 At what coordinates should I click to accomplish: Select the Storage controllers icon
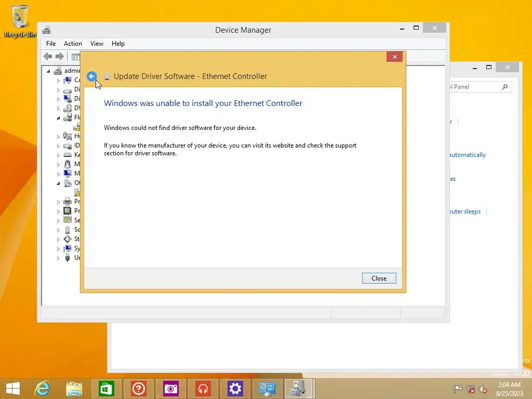(x=68, y=239)
